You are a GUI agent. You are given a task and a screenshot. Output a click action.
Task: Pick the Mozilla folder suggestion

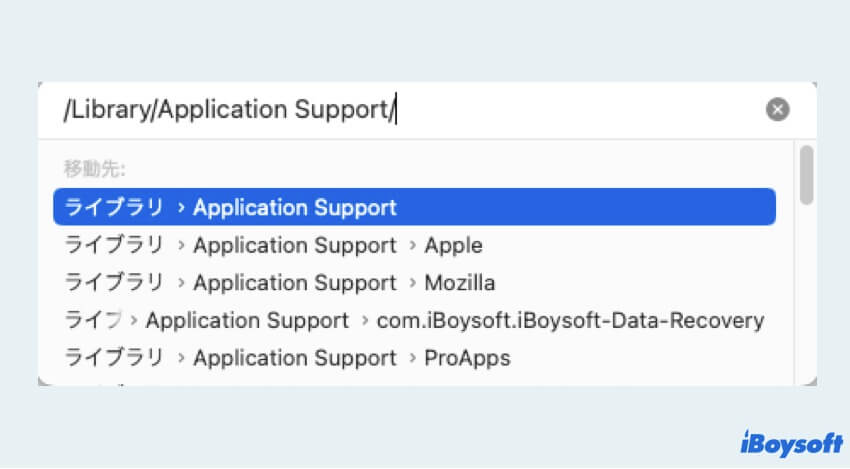(x=459, y=283)
